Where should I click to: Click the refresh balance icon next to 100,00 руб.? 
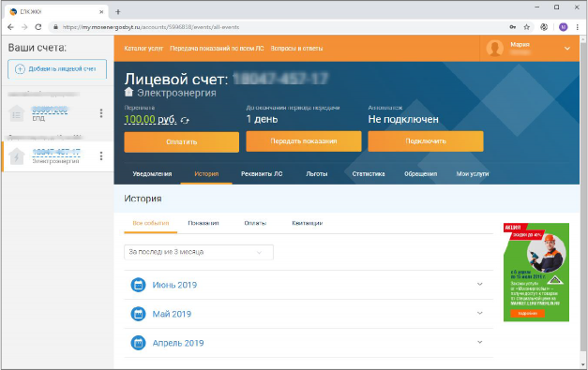[185, 120]
